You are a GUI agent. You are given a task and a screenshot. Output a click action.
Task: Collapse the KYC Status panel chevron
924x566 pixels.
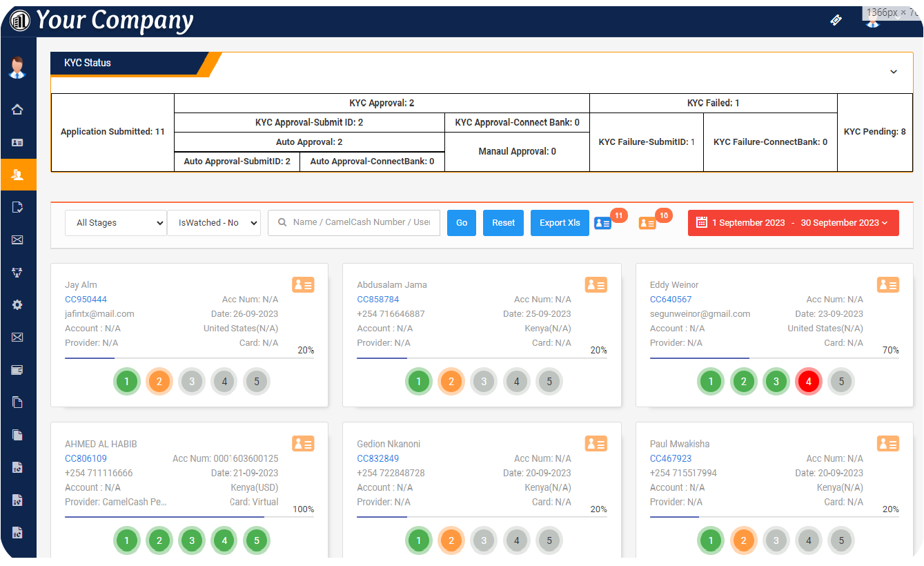click(894, 72)
